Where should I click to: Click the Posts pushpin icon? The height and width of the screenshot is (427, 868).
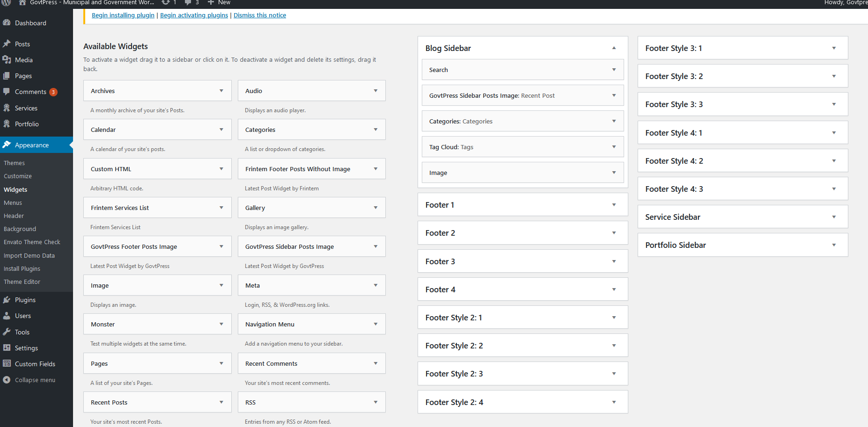click(7, 43)
